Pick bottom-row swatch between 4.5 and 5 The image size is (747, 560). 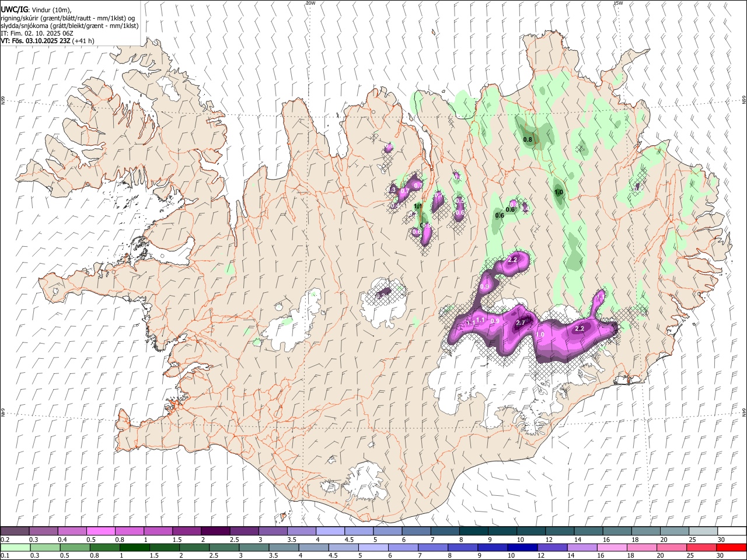pyautogui.click(x=344, y=548)
